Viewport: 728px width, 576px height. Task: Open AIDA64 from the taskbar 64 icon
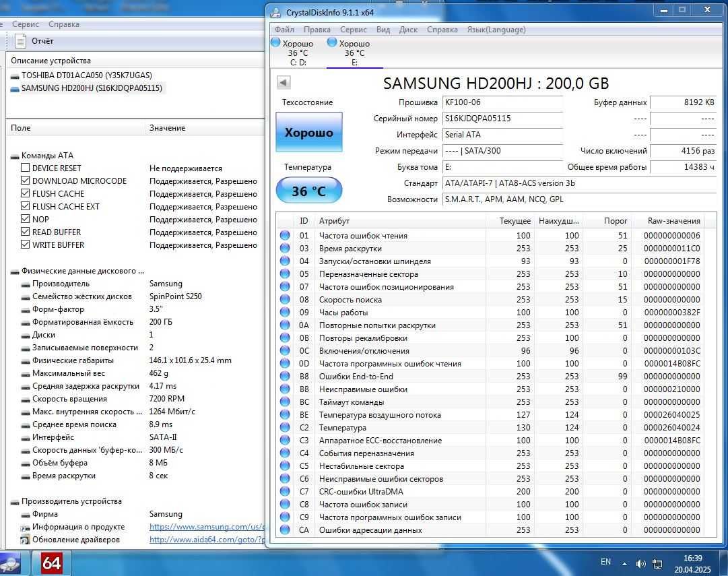coord(52,563)
